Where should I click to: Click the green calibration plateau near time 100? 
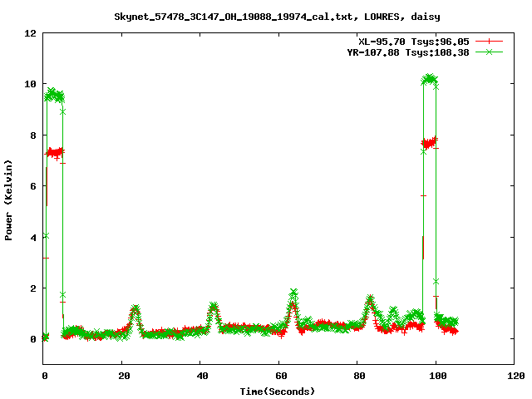[x=430, y=80]
